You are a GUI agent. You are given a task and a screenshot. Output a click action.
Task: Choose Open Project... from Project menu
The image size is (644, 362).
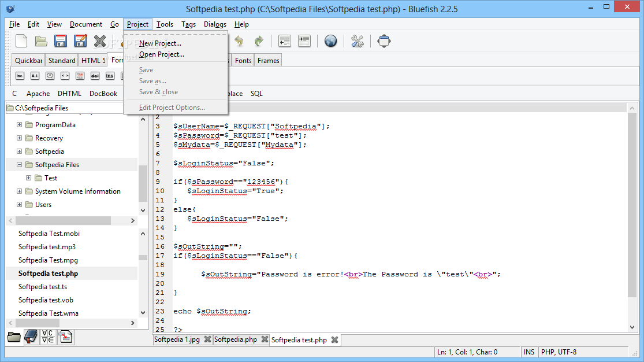point(161,54)
